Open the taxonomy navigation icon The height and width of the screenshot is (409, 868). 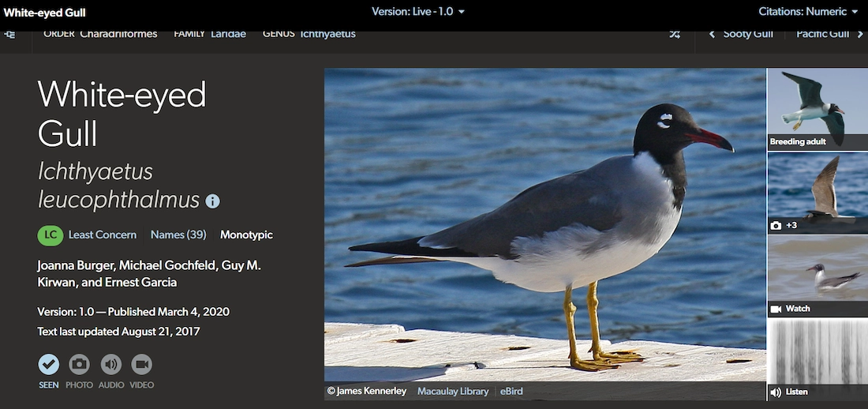(9, 35)
